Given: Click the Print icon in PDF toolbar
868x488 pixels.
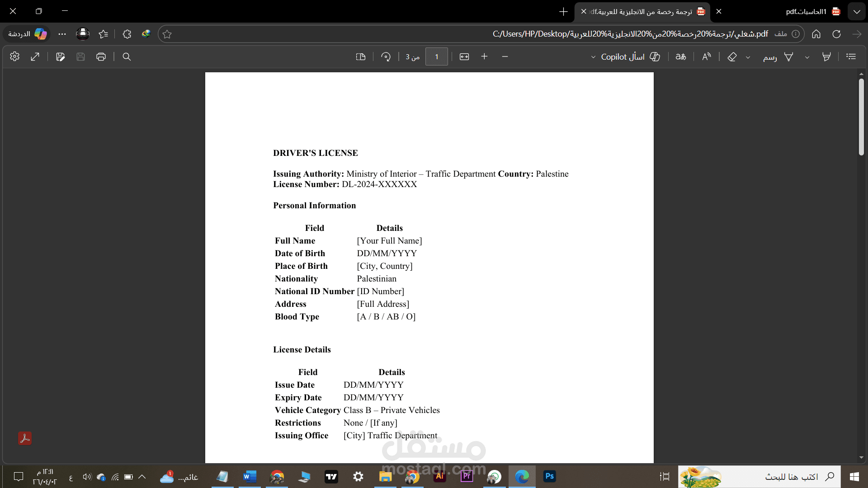Looking at the screenshot, I should (101, 56).
